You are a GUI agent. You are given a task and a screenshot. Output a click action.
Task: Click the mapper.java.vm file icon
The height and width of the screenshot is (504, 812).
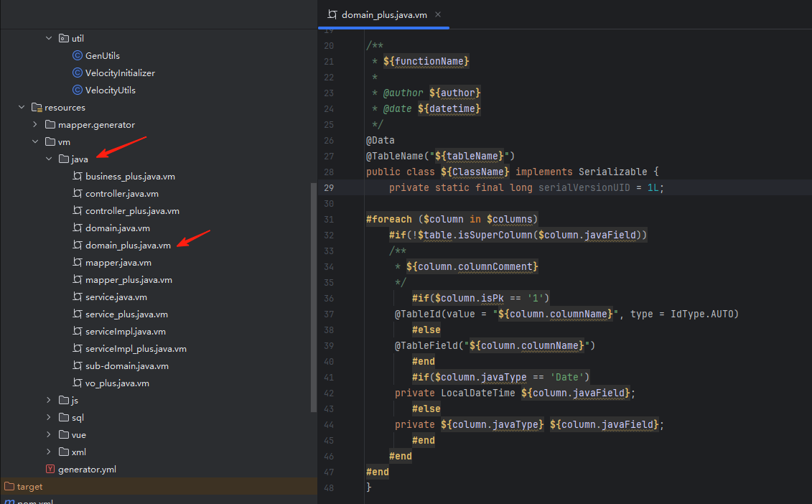[x=77, y=263]
